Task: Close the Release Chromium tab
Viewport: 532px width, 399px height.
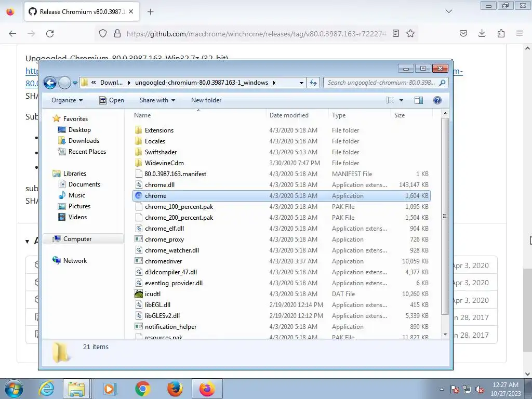Action: [x=131, y=11]
